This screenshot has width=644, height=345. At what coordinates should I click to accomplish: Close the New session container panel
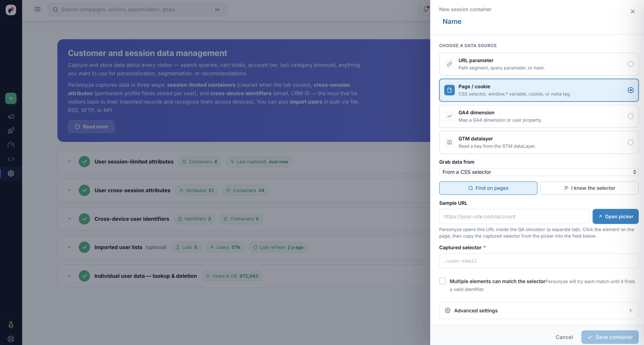pyautogui.click(x=633, y=12)
